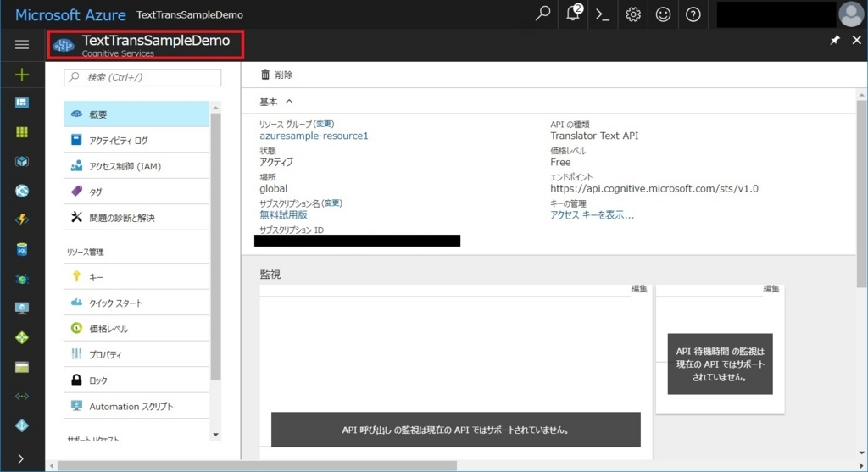This screenshot has width=868, height=472.
Task: Open Azure Cosmos DB planet icon
Action: pyautogui.click(x=22, y=279)
